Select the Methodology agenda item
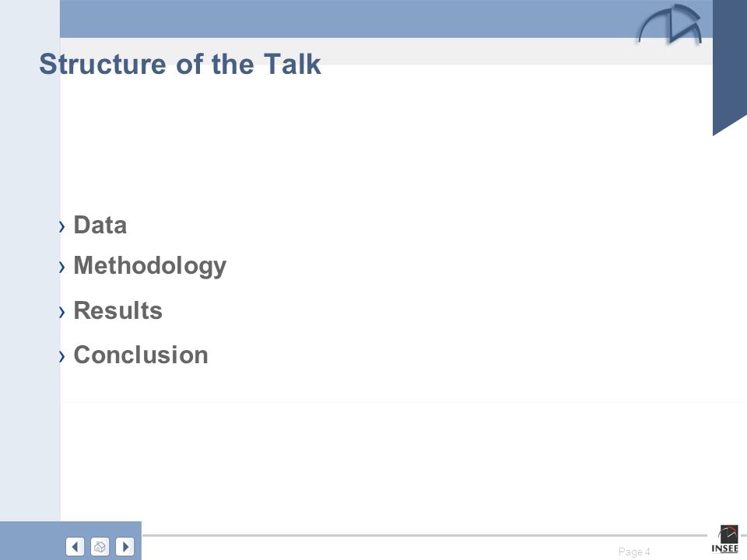 point(150,266)
